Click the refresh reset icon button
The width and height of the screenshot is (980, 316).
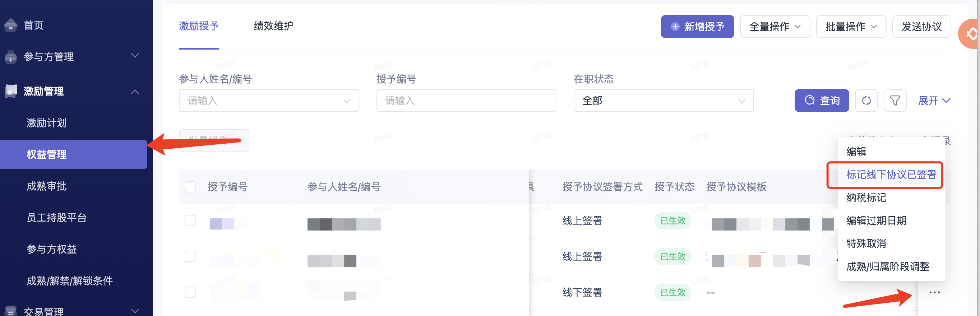coord(866,101)
